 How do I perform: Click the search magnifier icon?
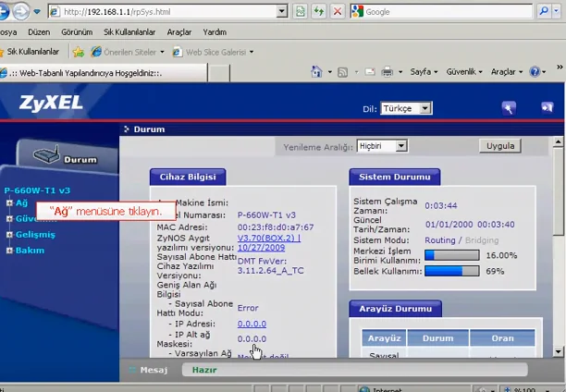[545, 12]
